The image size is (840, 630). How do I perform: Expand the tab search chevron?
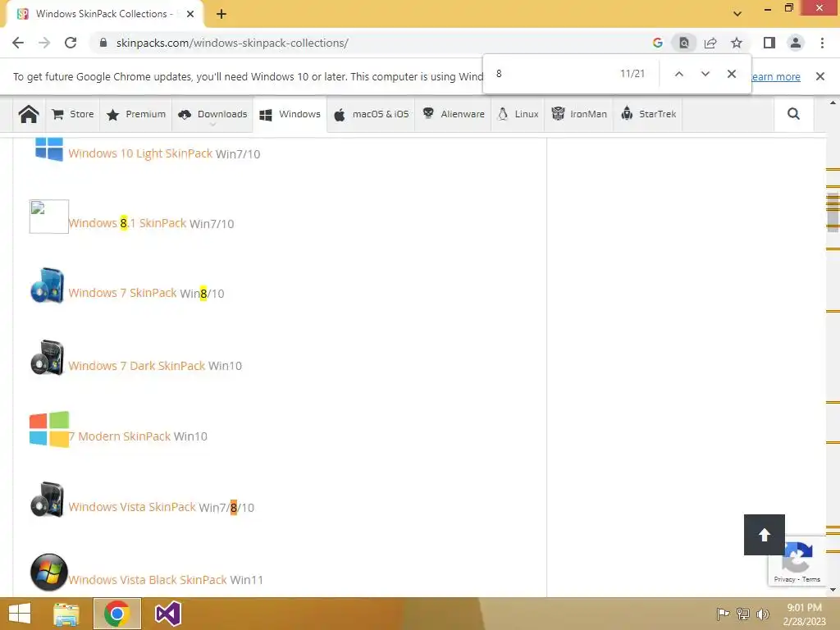(x=737, y=13)
